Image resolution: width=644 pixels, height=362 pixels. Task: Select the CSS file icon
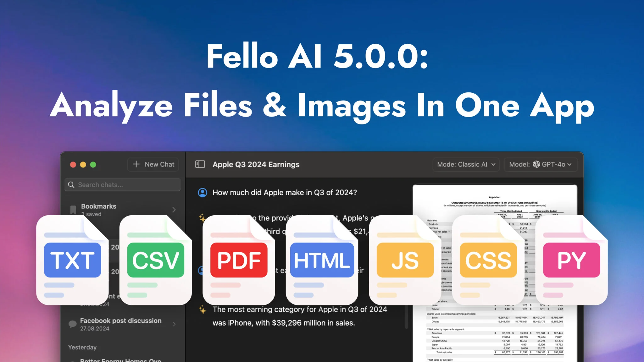tap(488, 260)
